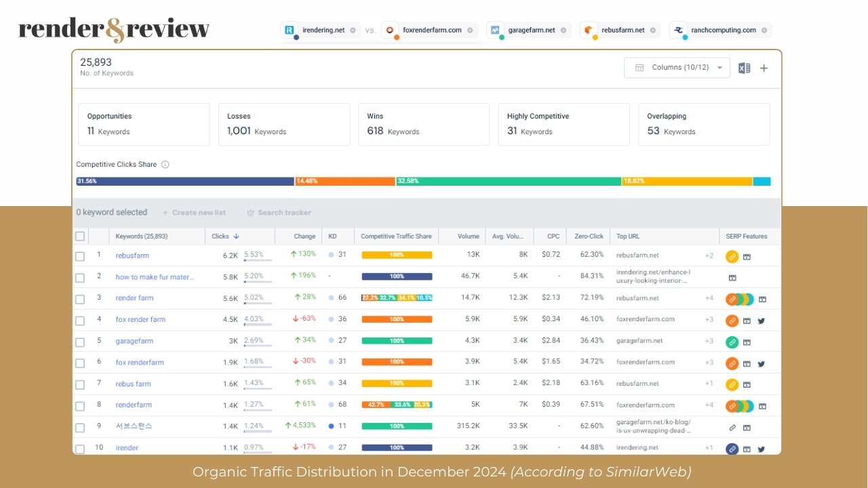Open the Columns (10/12) dropdown

677,68
